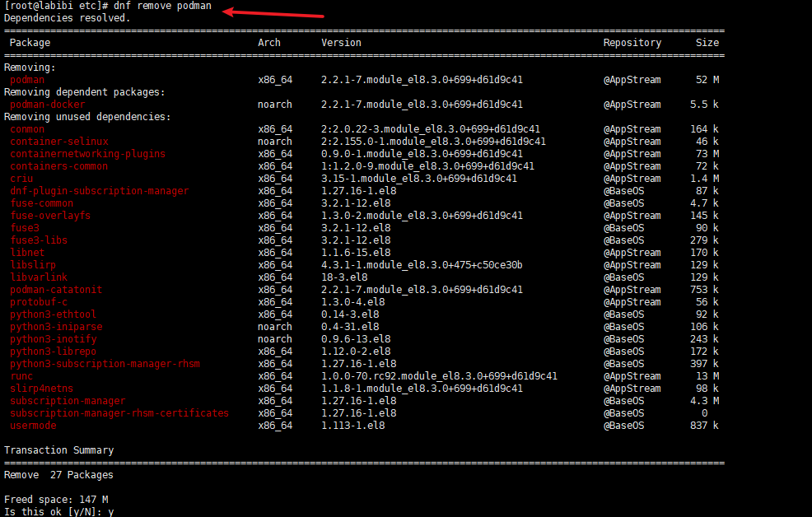Select the 'podman-catatonit' package name
This screenshot has height=517, width=812.
[56, 290]
